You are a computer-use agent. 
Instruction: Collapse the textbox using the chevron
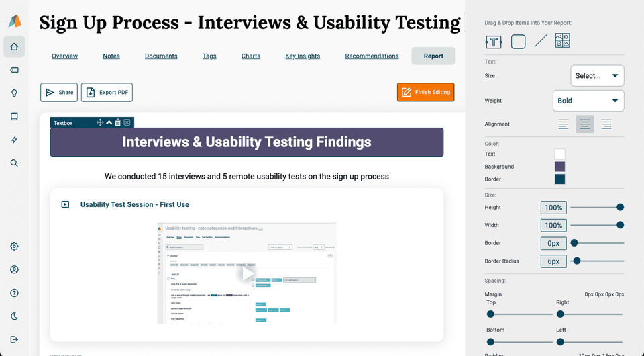point(109,122)
